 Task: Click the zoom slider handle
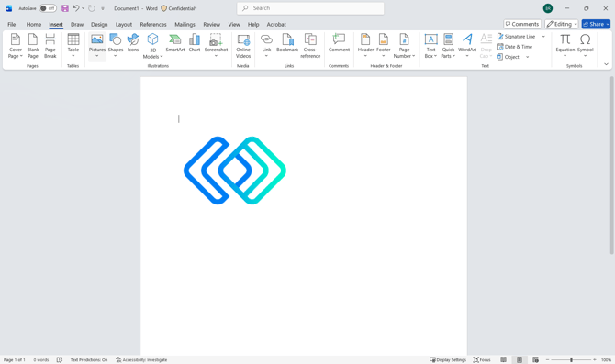pyautogui.click(x=571, y=359)
